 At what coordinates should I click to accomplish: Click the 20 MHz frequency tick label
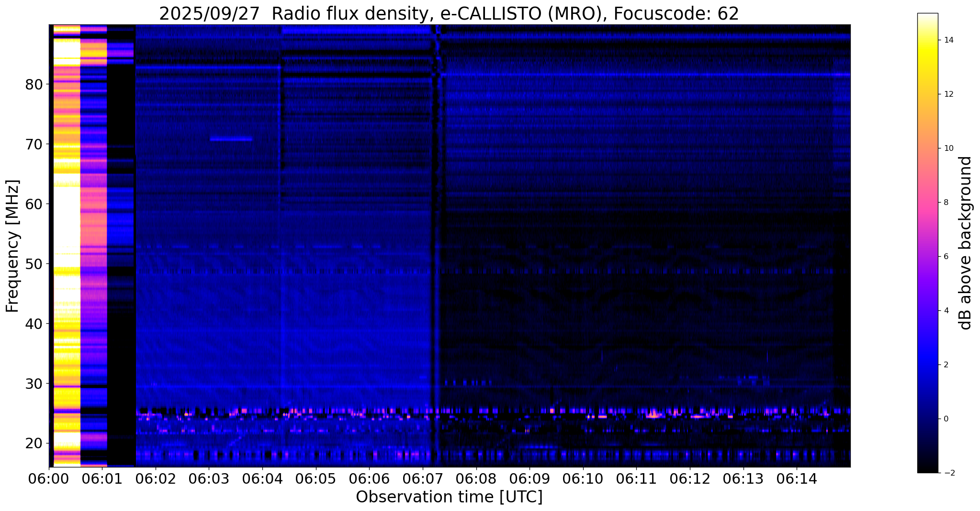[x=34, y=443]
